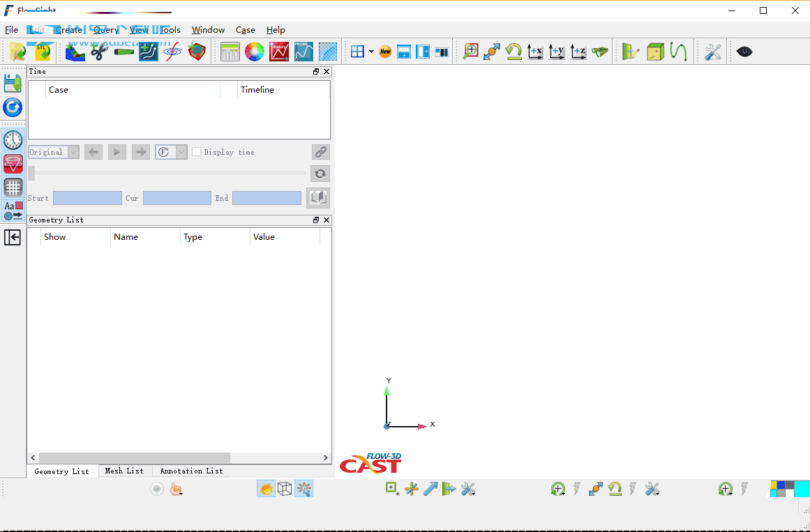Toggle the orange sun shading icon

click(266, 489)
